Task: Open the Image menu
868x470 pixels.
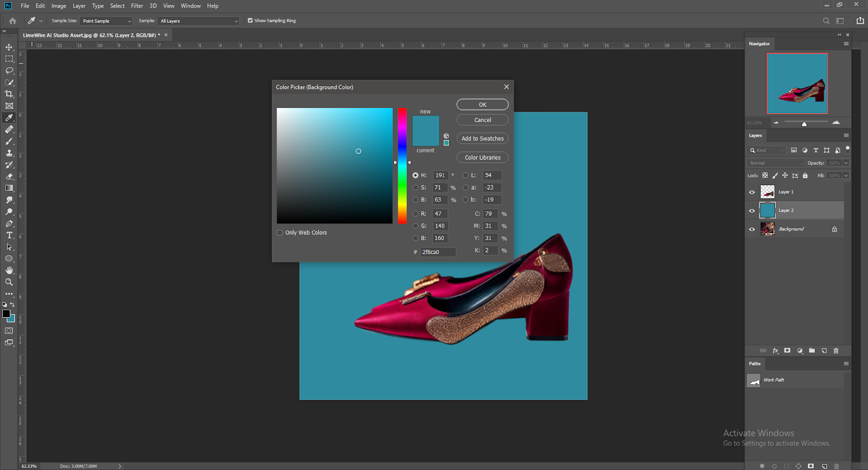Action: tap(59, 6)
